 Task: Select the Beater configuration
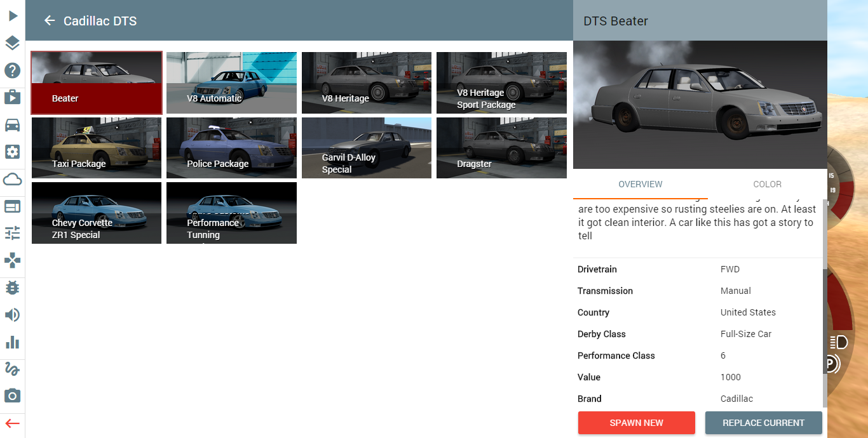coord(97,83)
